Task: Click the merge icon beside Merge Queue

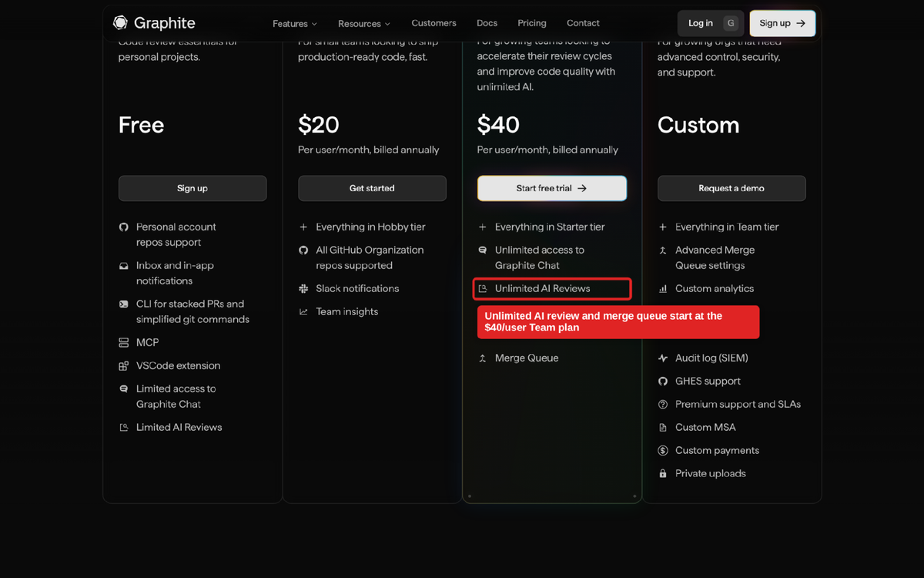Action: [x=483, y=358]
